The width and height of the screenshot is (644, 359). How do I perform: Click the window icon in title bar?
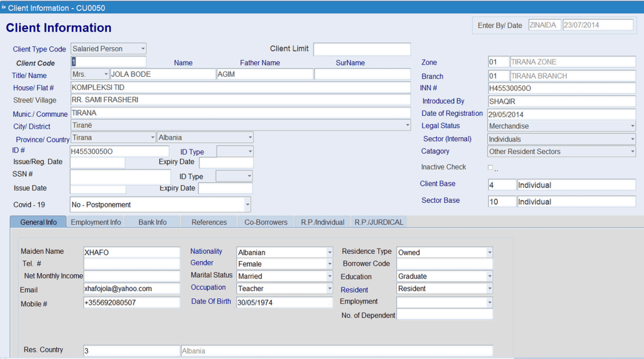[4, 7]
